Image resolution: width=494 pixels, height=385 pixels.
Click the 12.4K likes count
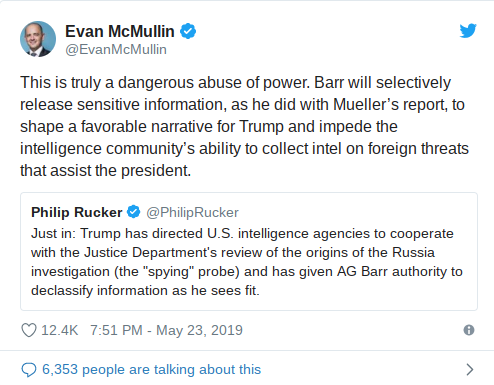60,330
